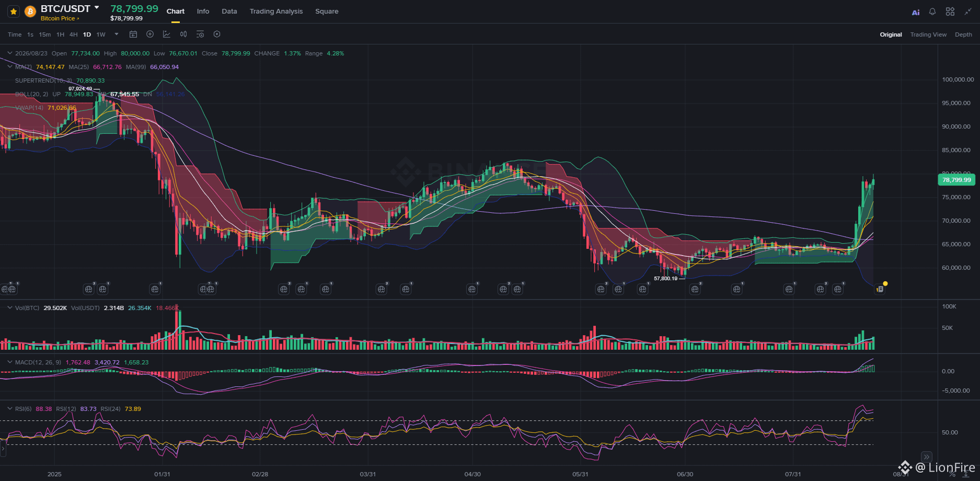Go to the Trading Analysis tab
The image size is (980, 481).
tap(276, 12)
